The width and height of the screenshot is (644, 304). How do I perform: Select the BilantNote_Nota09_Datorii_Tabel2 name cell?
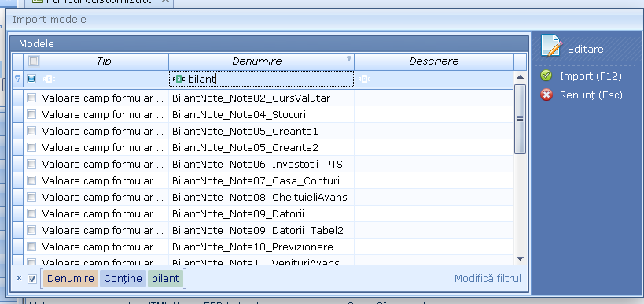(x=261, y=230)
